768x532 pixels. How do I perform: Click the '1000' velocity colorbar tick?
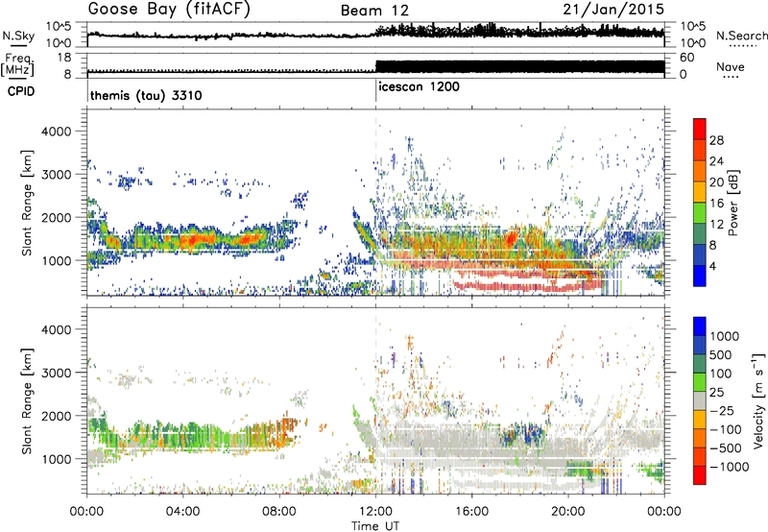[725, 336]
